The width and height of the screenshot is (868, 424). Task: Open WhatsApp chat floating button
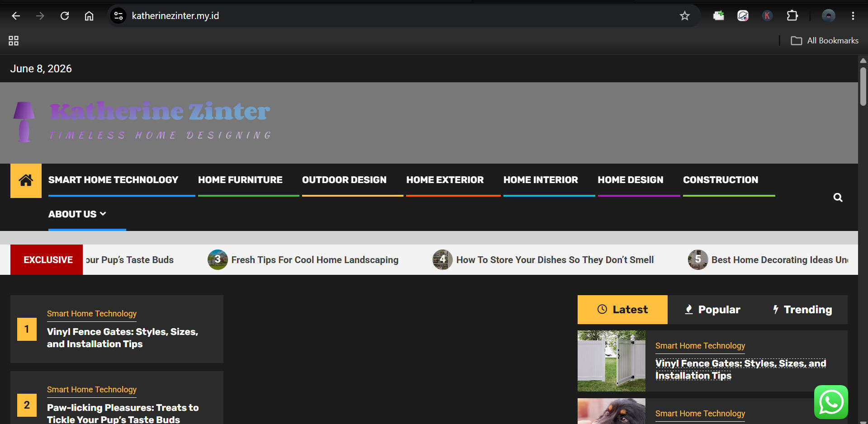[831, 402]
